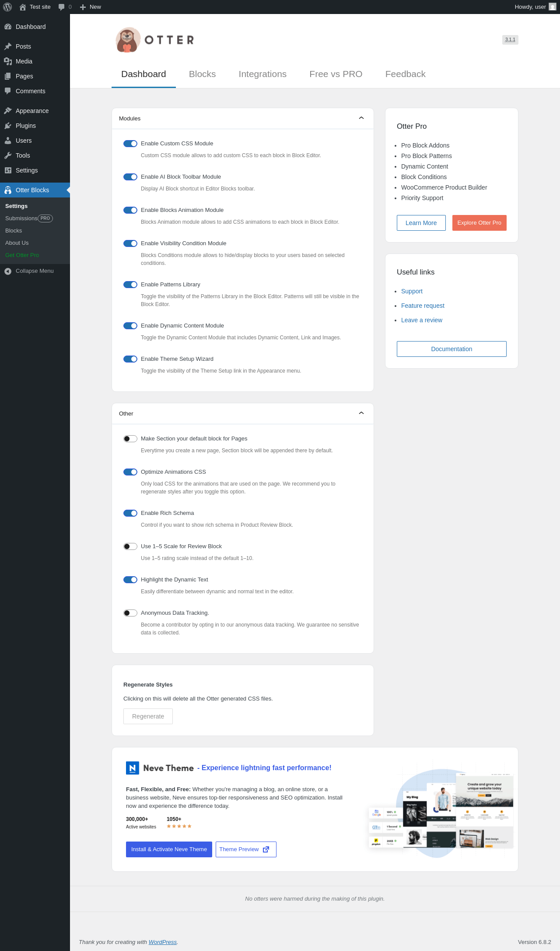
Task: Click the Collapse Menu arrow icon
Action: pyautogui.click(x=8, y=271)
